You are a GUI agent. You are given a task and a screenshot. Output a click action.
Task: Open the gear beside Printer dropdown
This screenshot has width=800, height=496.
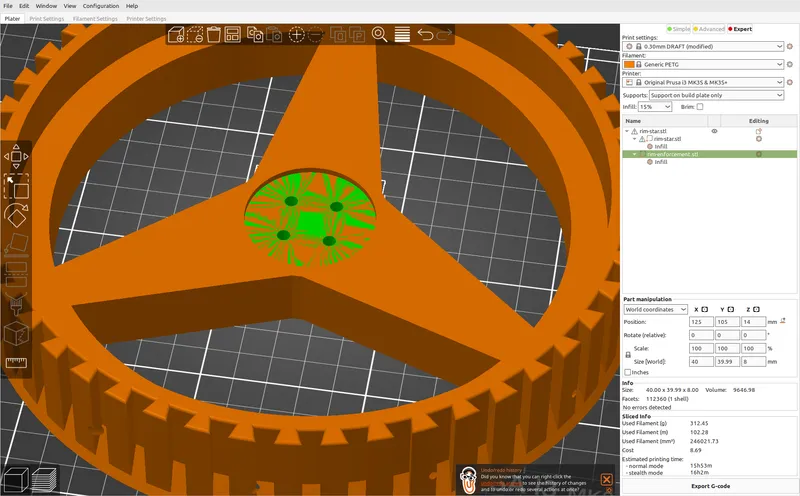(x=790, y=82)
